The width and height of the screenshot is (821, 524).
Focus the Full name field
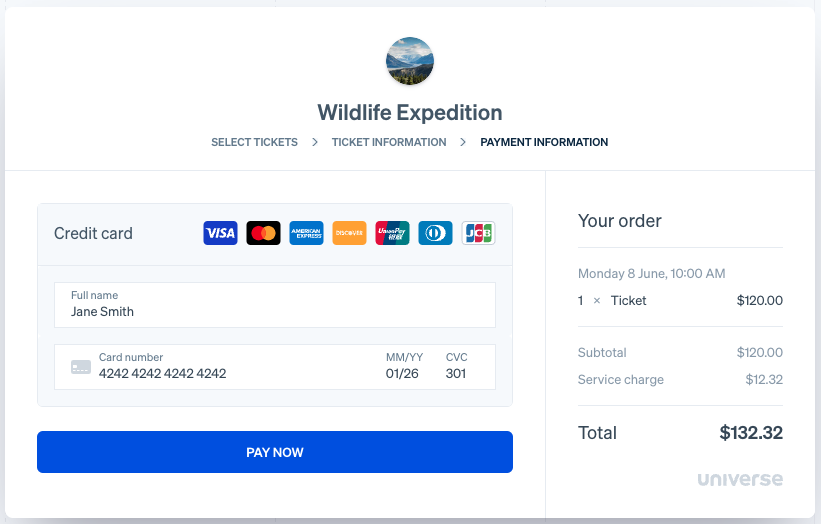(x=274, y=311)
